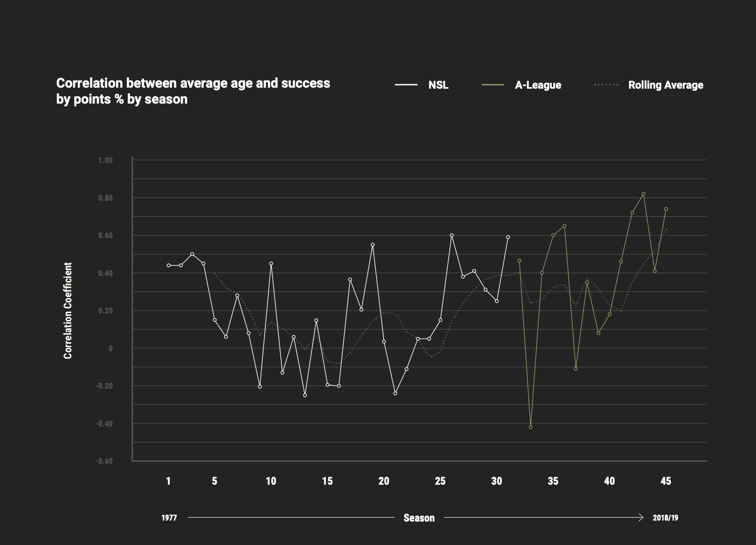756x545 pixels.
Task: Click the NSL data point at season 10
Action: pos(271,264)
